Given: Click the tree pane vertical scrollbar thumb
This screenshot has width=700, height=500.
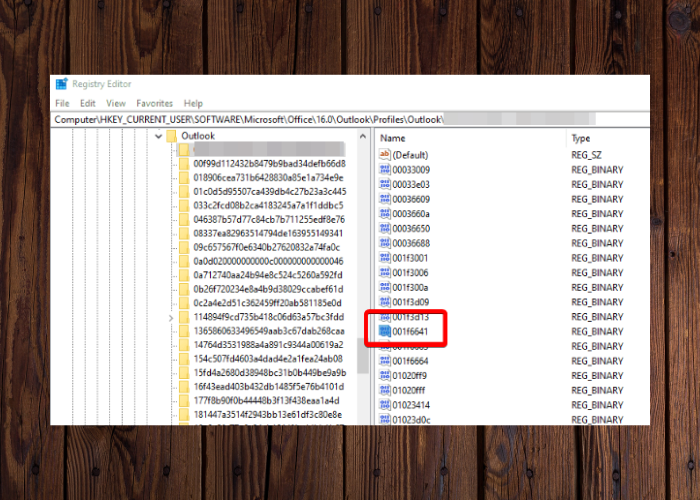Looking at the screenshot, I should pyautogui.click(x=363, y=355).
